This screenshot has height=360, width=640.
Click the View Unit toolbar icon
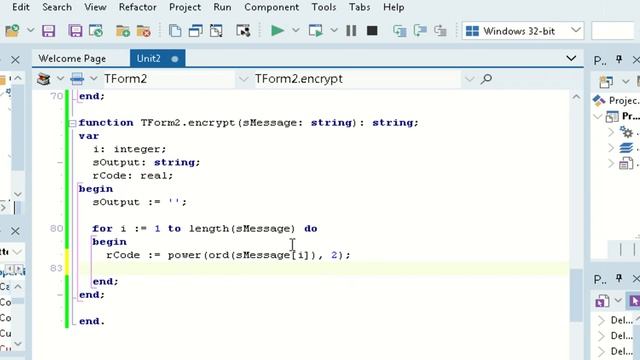[x=175, y=31]
